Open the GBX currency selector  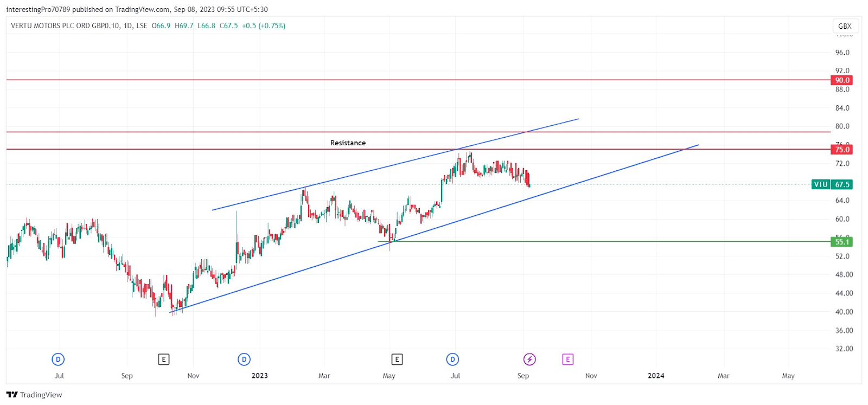[845, 26]
